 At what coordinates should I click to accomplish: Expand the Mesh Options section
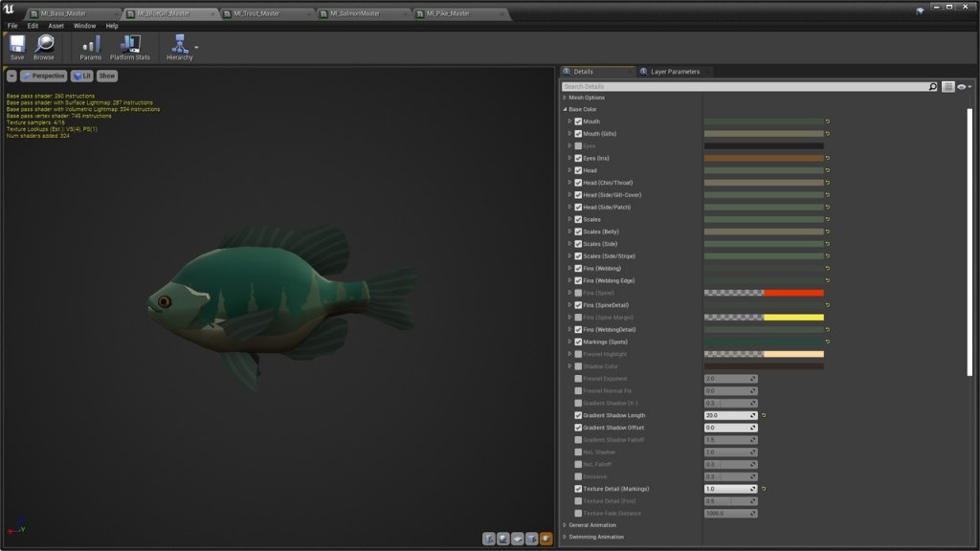coord(565,98)
